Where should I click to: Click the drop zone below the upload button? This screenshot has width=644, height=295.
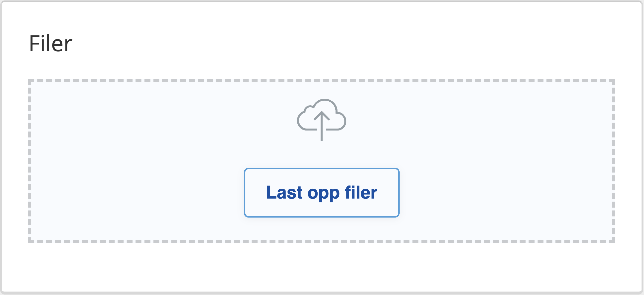pos(322,229)
